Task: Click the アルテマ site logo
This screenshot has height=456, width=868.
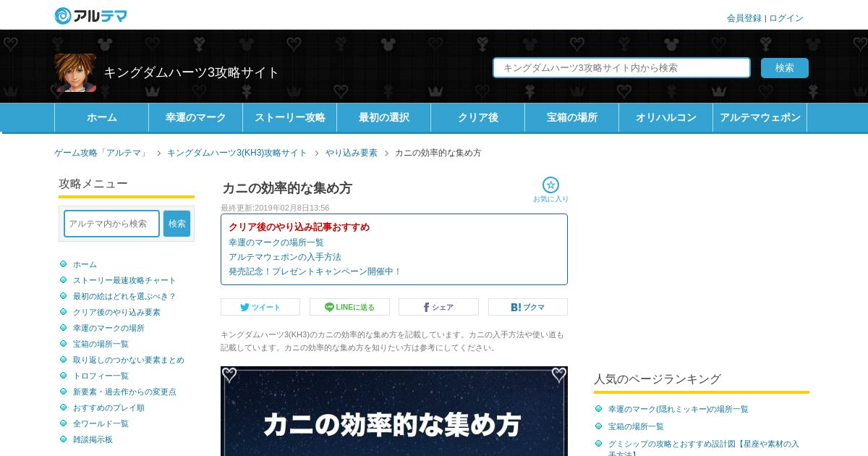Action: point(90,15)
